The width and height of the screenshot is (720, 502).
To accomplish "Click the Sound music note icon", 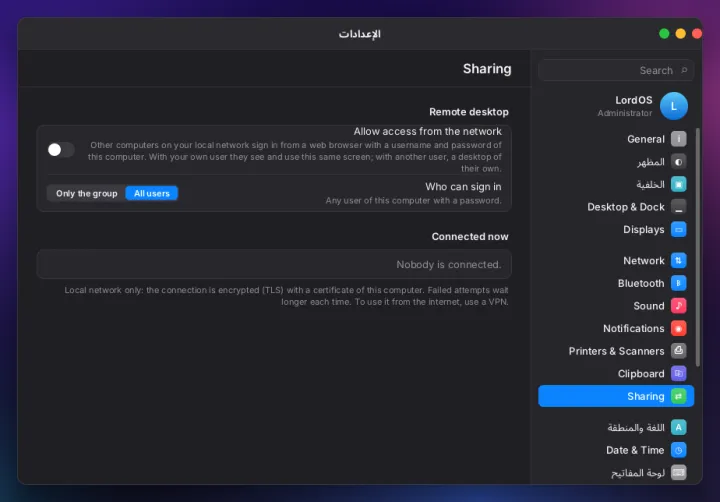I will coord(678,305).
